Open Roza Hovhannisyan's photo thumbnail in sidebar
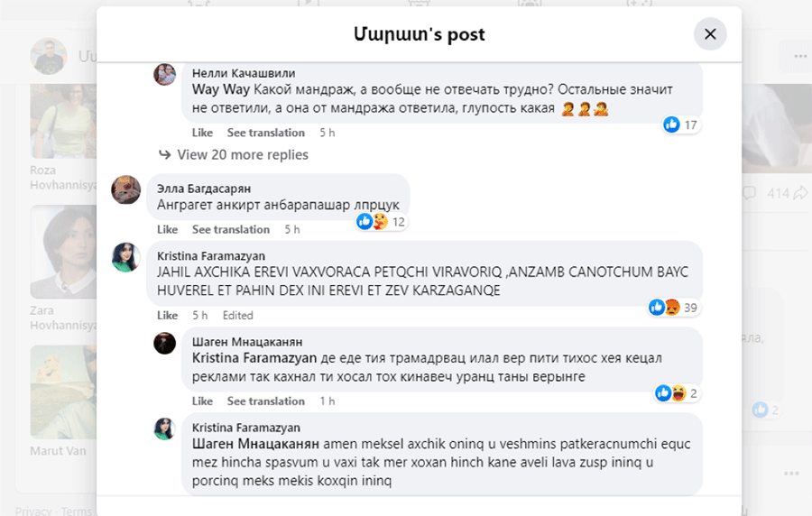Screen dimensions: 812x516 click(x=63, y=121)
